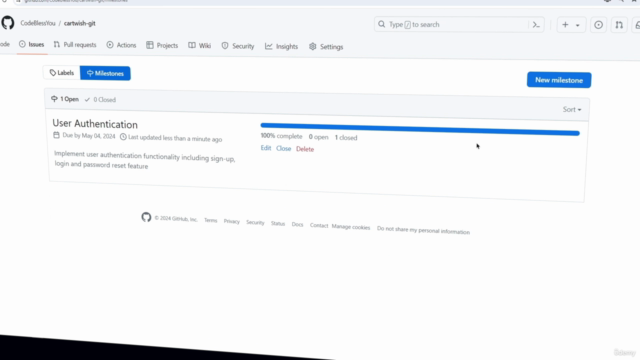Open the User Authentication milestone
This screenshot has width=640, height=360.
point(95,124)
